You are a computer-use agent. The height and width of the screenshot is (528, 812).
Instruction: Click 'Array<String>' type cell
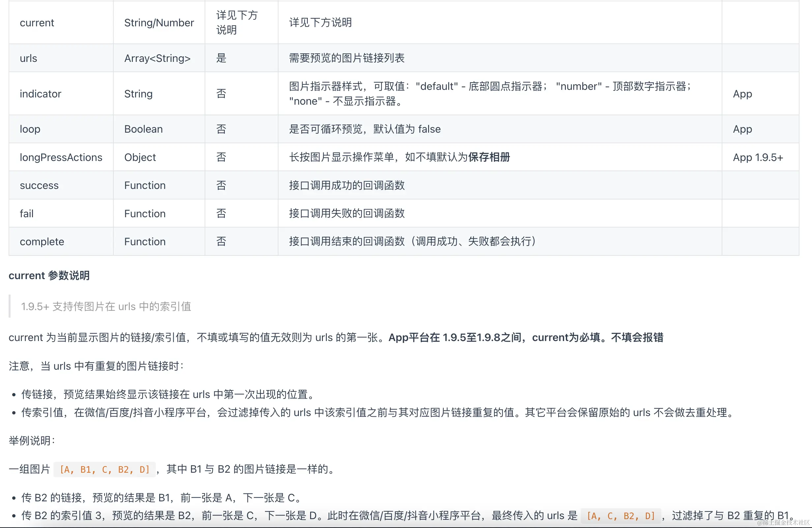coord(157,58)
